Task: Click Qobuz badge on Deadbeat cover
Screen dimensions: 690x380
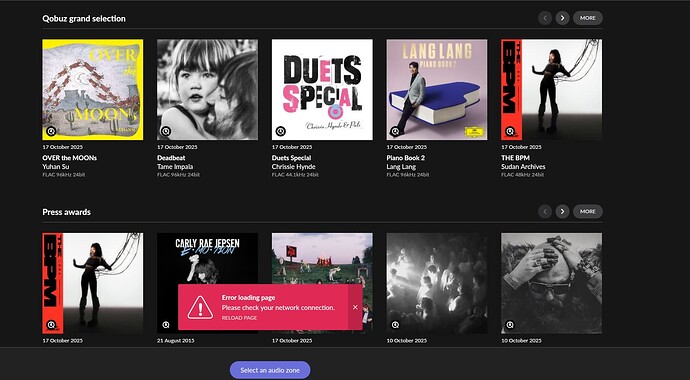Action: coord(166,131)
